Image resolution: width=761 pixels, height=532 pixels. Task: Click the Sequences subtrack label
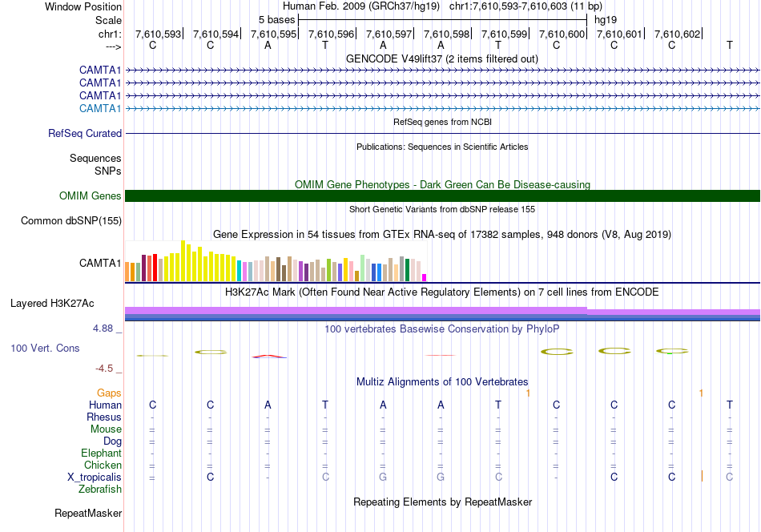coord(95,159)
